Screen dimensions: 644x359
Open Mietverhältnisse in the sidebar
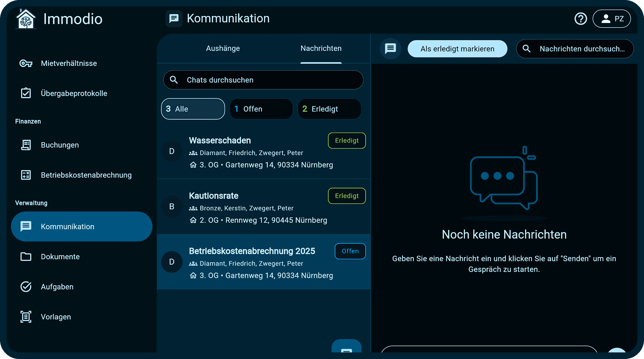[x=82, y=63]
